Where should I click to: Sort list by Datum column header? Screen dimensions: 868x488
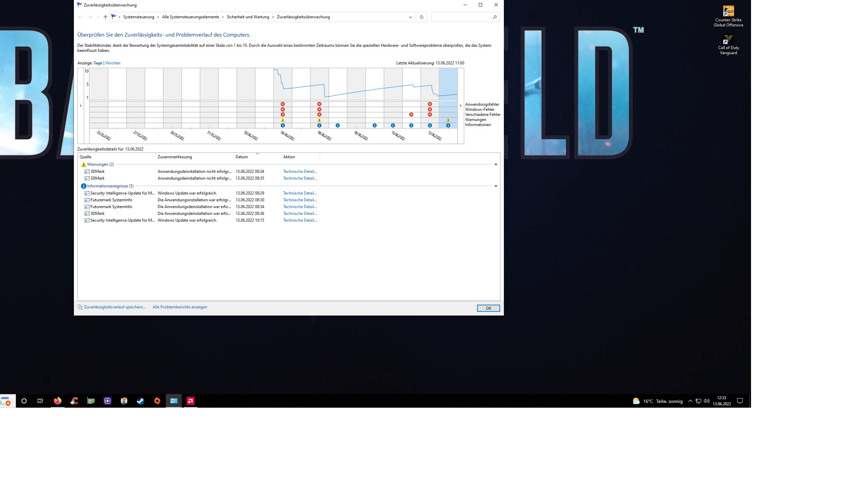(x=242, y=157)
